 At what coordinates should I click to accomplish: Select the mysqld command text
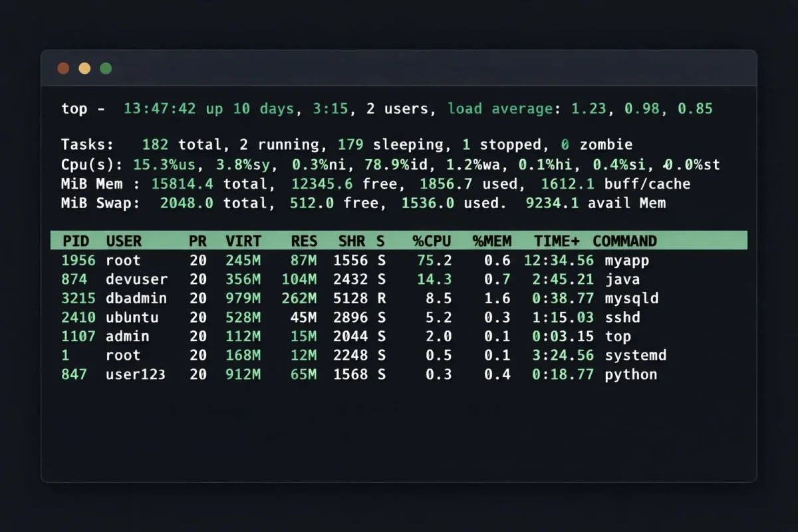(631, 299)
